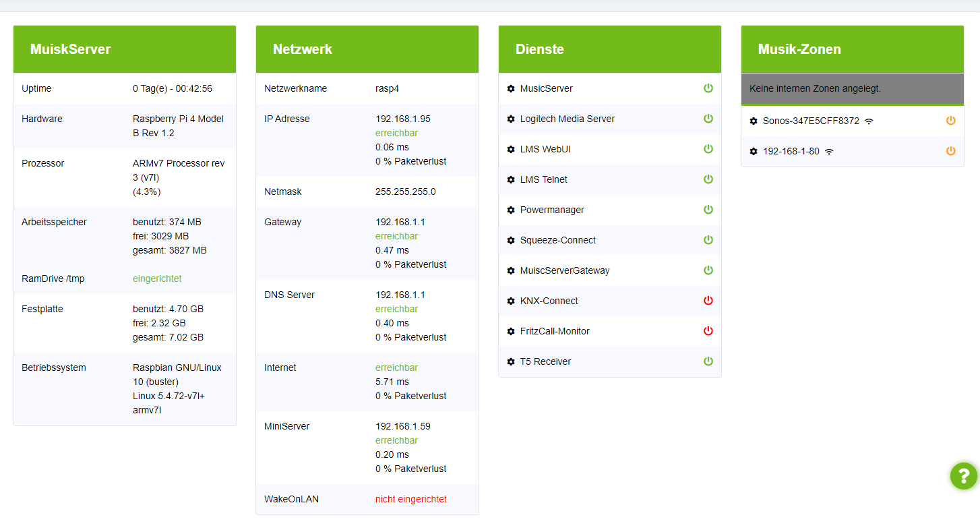Image resolution: width=980 pixels, height=532 pixels.
Task: Open gear settings for Sonos-347E5CFF8372 zone
Action: (x=754, y=121)
